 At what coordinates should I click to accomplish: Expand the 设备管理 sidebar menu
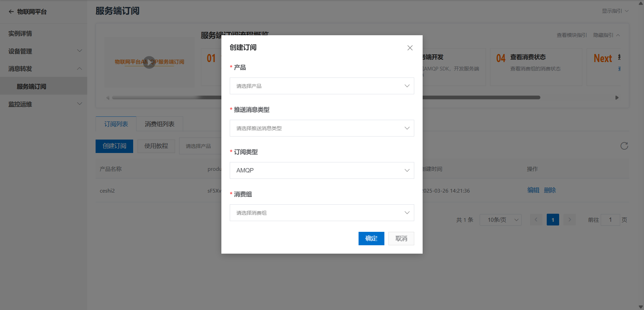tap(44, 51)
